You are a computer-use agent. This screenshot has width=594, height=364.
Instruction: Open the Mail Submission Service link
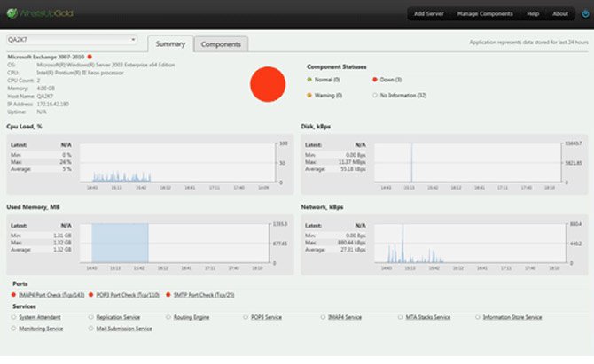click(x=124, y=329)
